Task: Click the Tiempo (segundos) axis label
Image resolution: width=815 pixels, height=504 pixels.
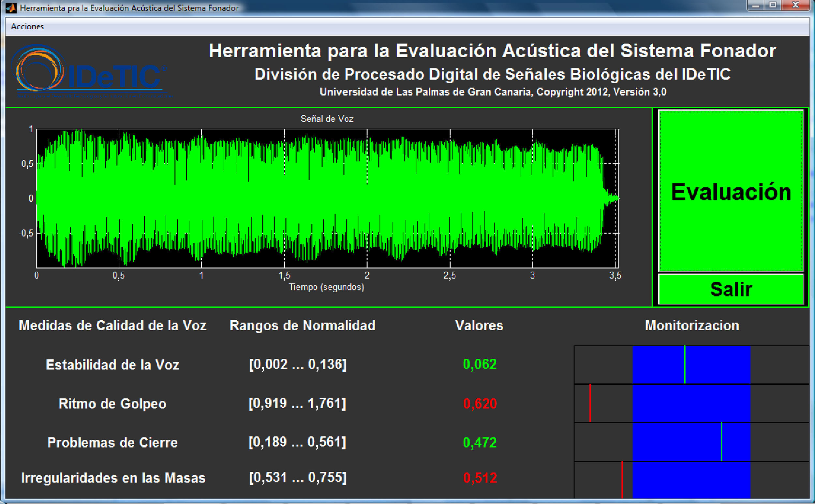Action: [326, 287]
